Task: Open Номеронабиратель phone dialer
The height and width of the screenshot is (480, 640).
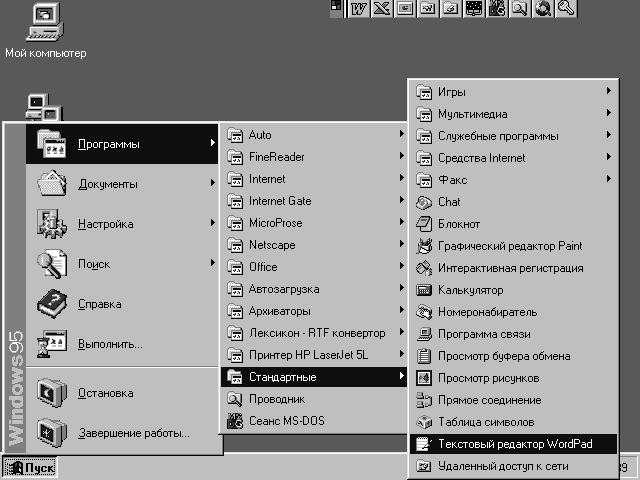Action: tap(513, 312)
